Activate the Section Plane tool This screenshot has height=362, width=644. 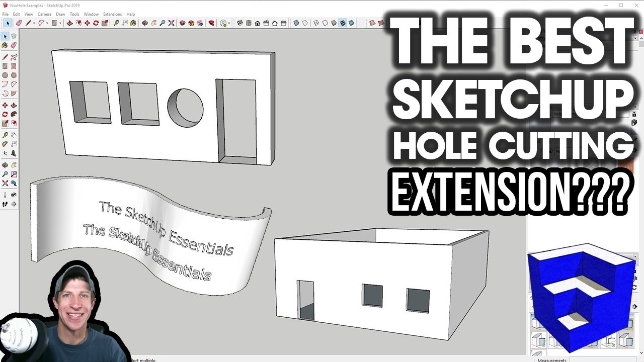14,204
